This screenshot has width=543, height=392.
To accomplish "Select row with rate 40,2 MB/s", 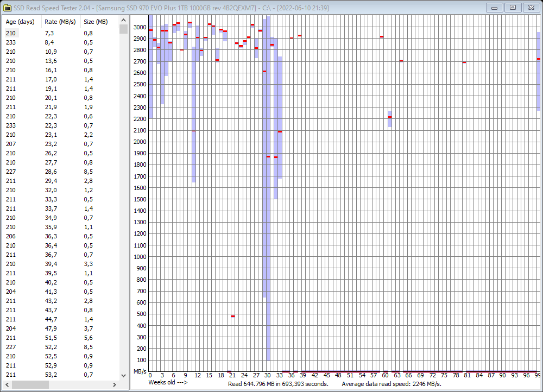I will pyautogui.click(x=61, y=282).
